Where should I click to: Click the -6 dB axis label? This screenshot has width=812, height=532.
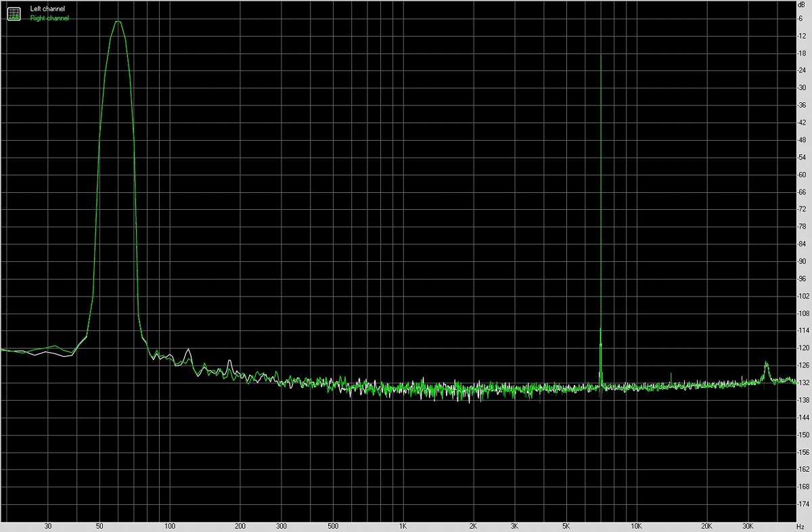coord(801,18)
